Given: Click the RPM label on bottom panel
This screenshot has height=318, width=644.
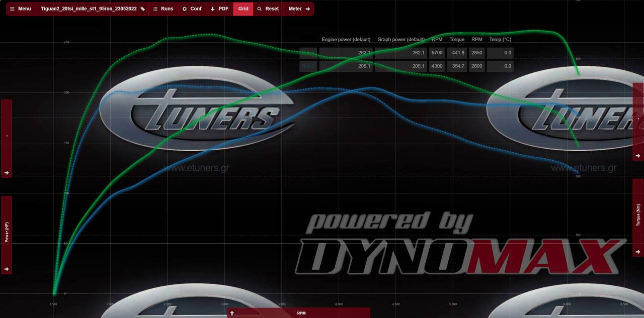Looking at the screenshot, I should pos(301,313).
